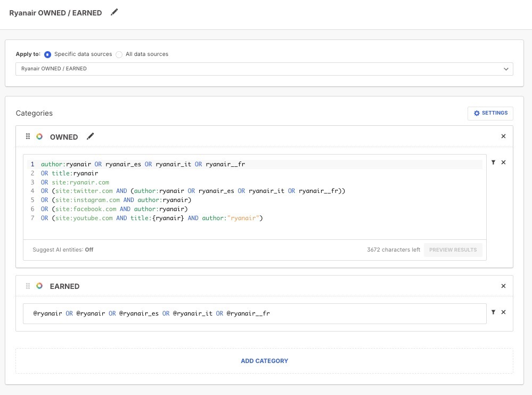Screen dimensions: 532x395
Task: Toggle Suggest AI entities setting
Action: pos(63,249)
